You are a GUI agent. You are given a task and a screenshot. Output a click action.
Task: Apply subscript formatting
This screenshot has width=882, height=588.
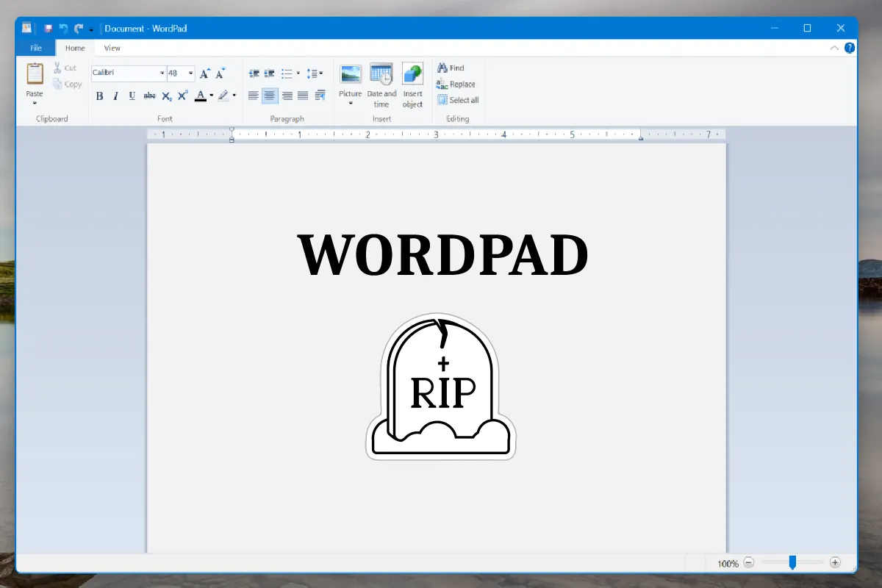coord(167,96)
